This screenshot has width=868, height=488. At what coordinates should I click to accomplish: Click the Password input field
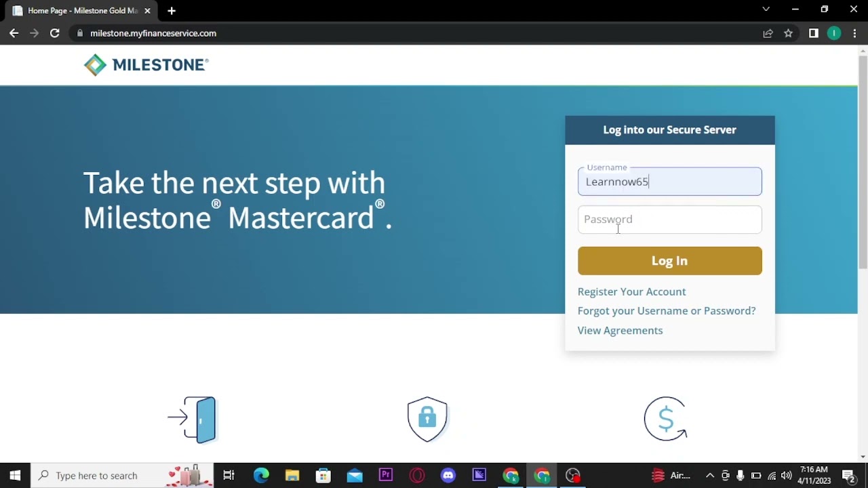pos(670,220)
